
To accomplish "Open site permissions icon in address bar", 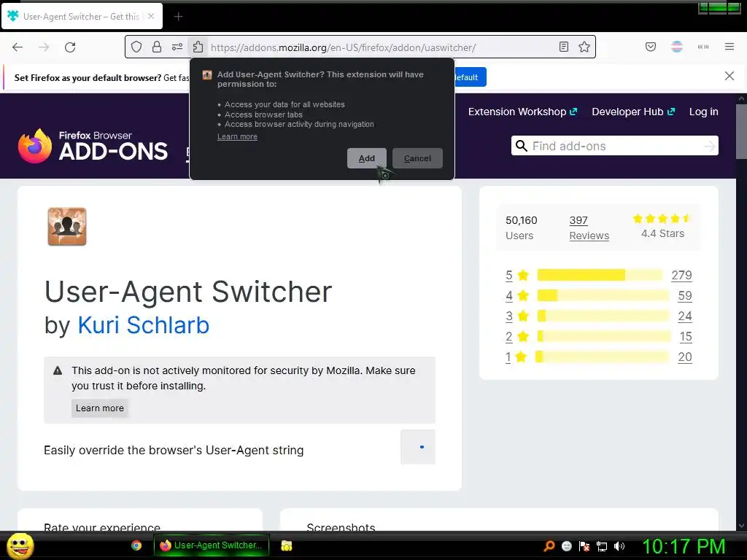I will pos(177,47).
